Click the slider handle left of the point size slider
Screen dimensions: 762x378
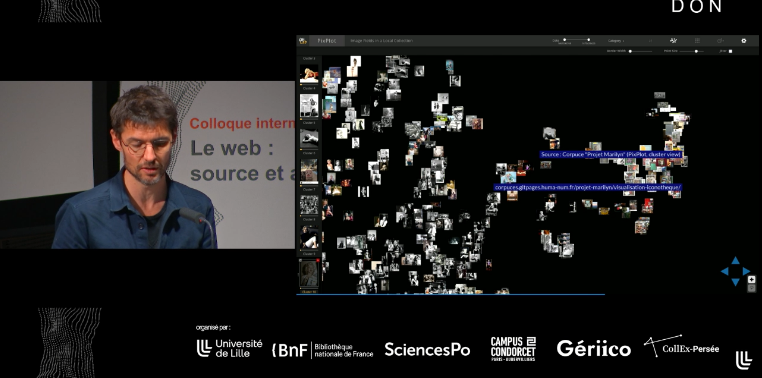[630, 51]
